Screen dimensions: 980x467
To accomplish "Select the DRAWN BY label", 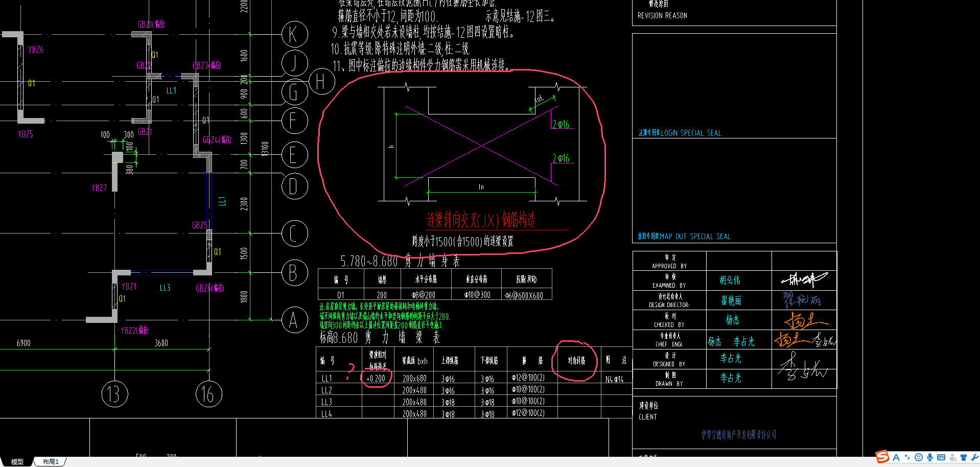I will pyautogui.click(x=669, y=384).
